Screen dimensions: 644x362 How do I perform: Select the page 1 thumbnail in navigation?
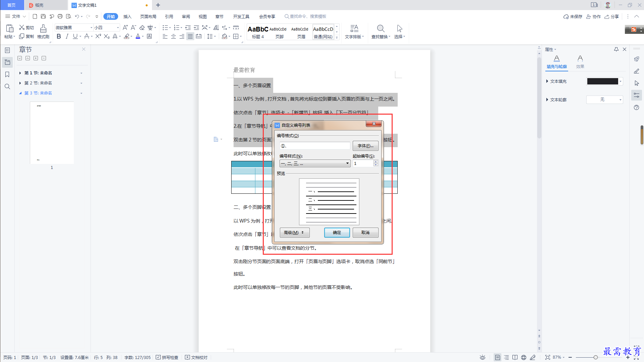(x=52, y=133)
